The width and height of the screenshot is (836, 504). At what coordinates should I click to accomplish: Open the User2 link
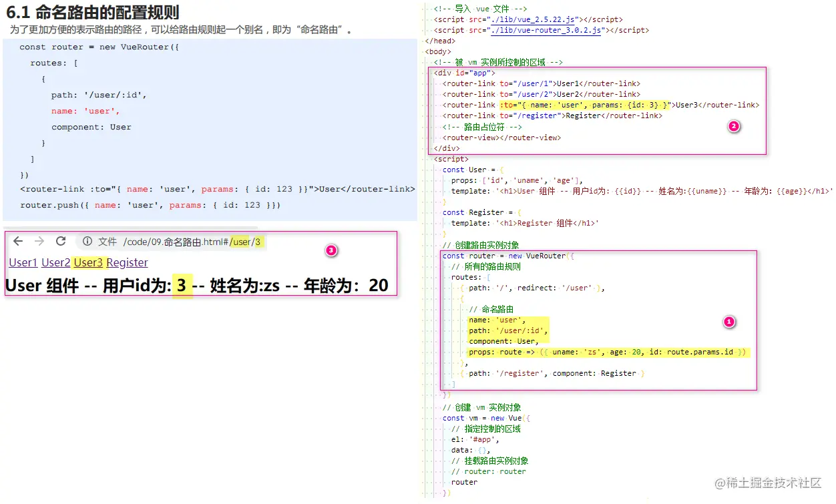56,262
